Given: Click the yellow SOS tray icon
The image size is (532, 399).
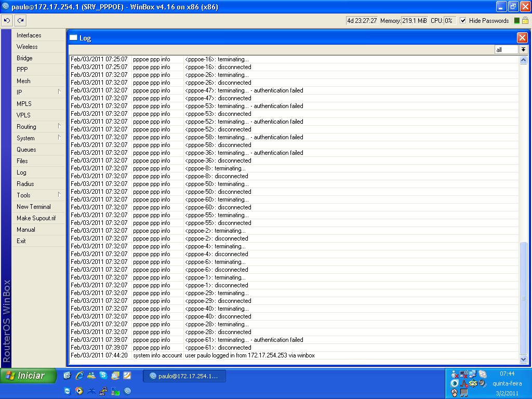Looking at the screenshot, I should 473,383.
